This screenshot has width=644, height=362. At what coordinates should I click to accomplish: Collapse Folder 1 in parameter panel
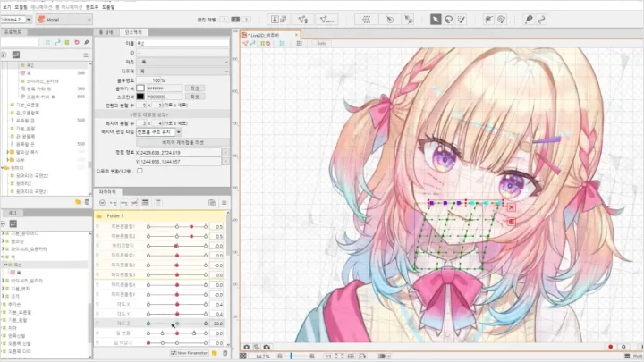pos(100,215)
